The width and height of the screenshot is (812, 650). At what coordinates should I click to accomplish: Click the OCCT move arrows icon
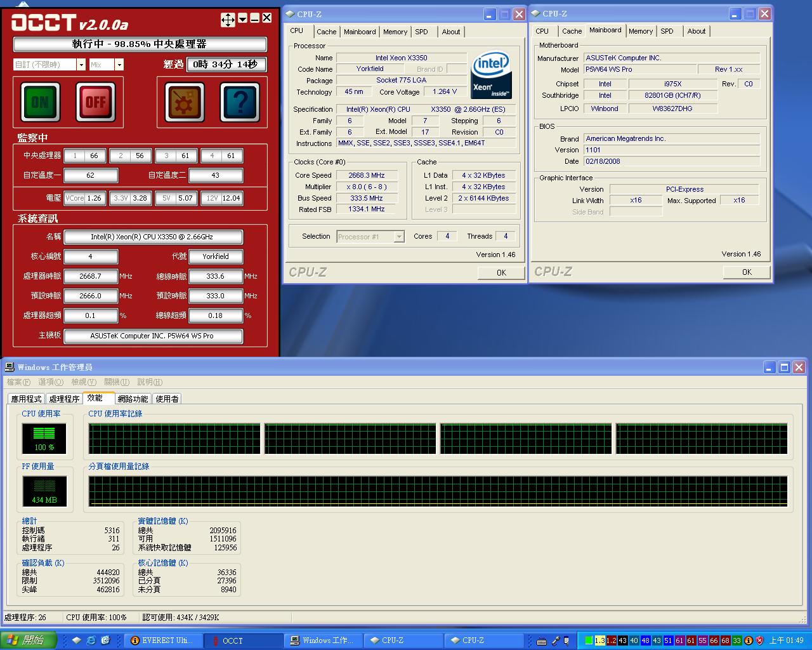[x=228, y=20]
